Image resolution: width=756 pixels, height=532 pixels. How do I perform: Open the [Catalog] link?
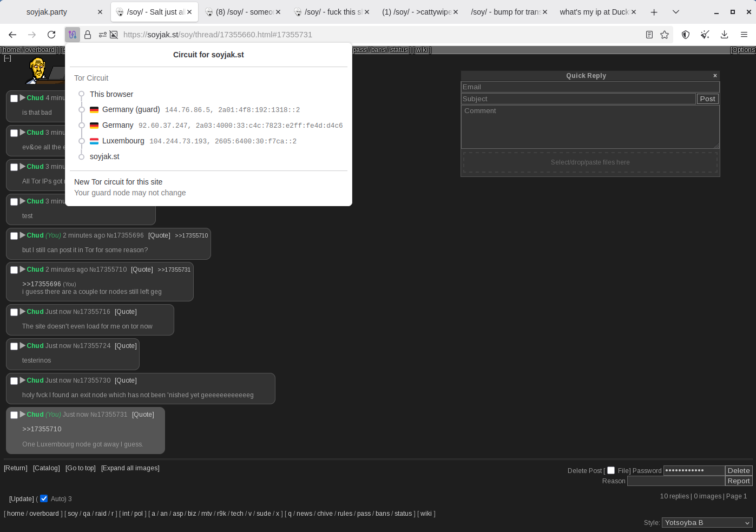pyautogui.click(x=47, y=468)
